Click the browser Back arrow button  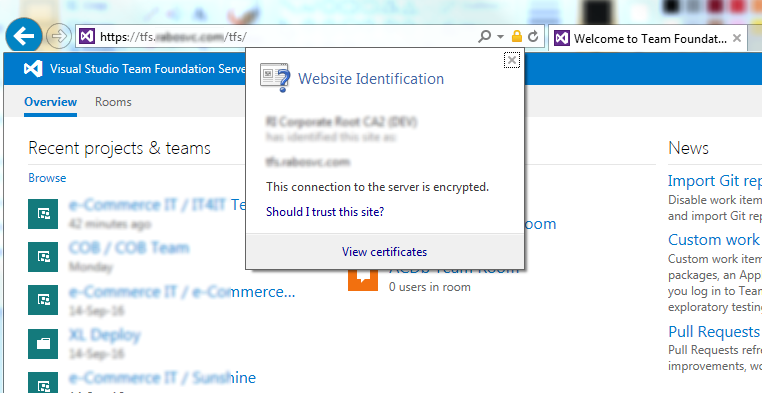23,36
